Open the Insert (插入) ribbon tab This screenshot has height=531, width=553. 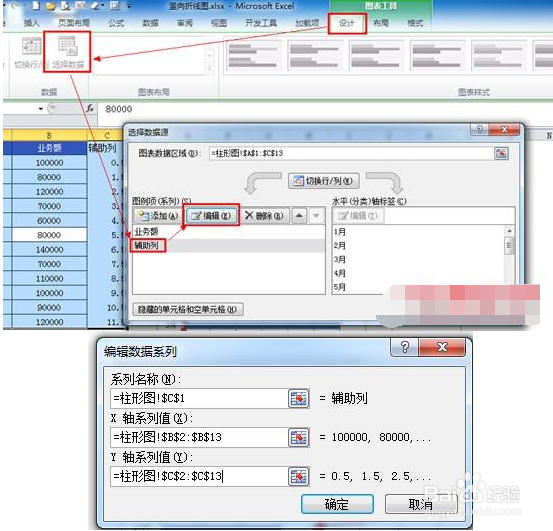coord(31,23)
